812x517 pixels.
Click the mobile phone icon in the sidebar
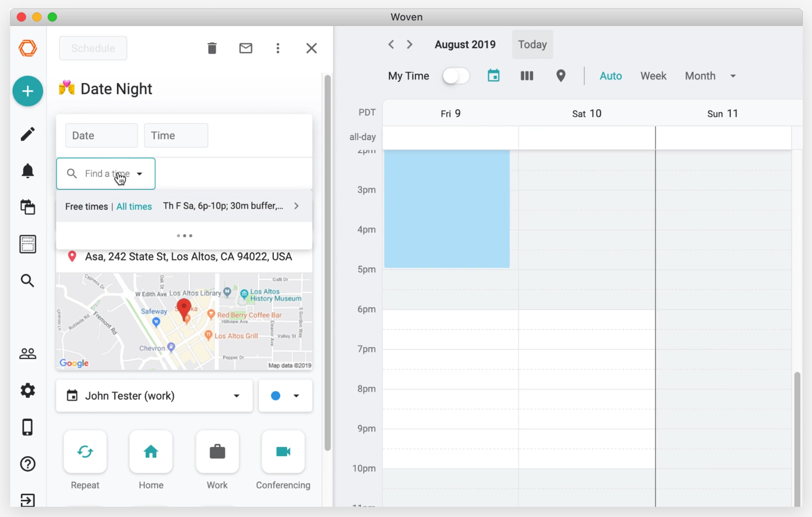pyautogui.click(x=28, y=427)
